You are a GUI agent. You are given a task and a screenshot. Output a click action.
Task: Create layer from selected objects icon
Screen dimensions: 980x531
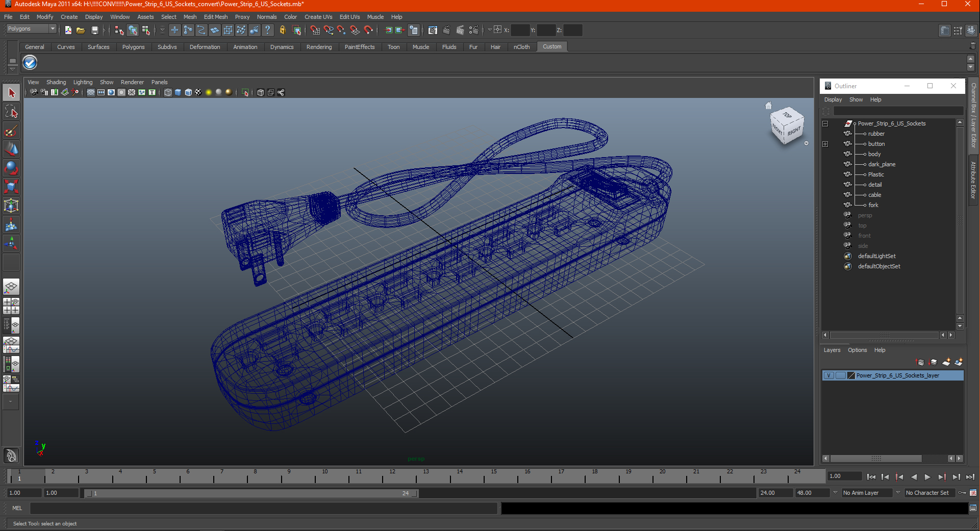point(959,362)
